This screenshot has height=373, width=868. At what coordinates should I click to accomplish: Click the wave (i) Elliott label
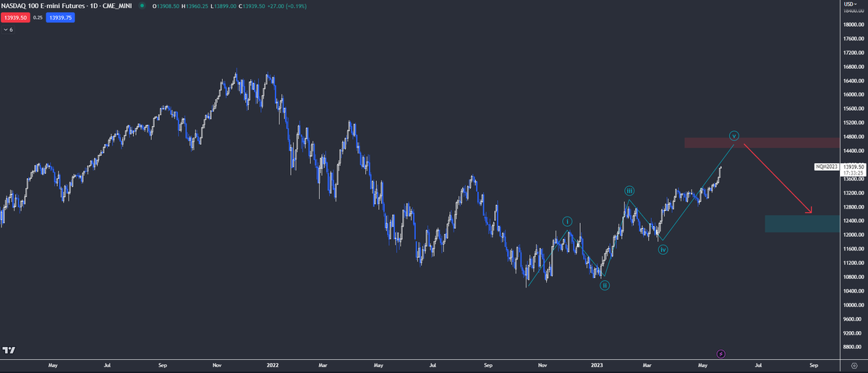coord(568,221)
